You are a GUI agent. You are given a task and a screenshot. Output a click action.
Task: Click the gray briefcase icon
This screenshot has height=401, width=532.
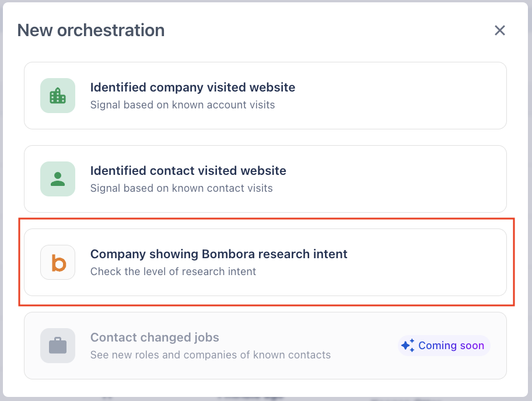click(58, 346)
